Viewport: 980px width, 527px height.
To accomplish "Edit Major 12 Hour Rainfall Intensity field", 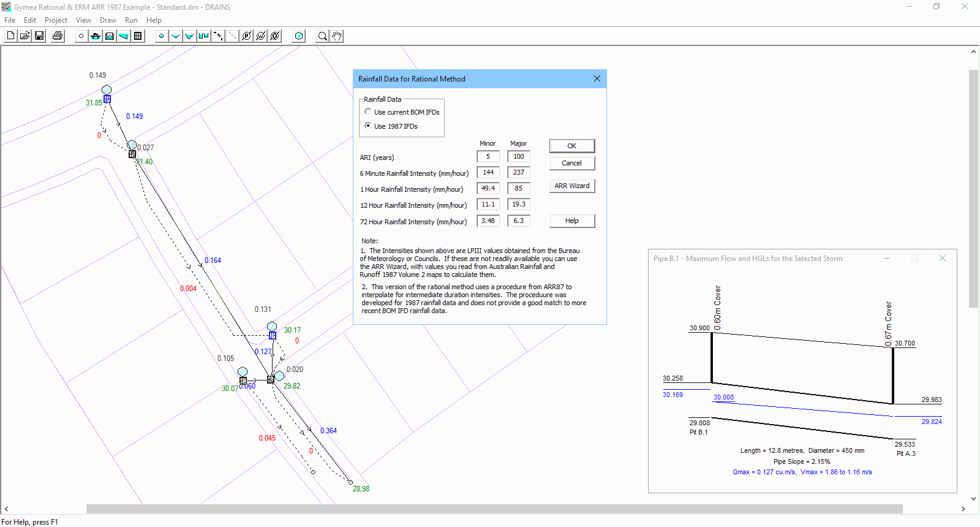I will (x=519, y=204).
